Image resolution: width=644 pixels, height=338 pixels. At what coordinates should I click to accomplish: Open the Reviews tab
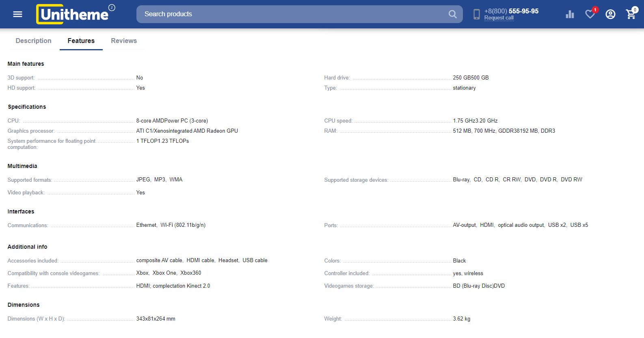(124, 41)
